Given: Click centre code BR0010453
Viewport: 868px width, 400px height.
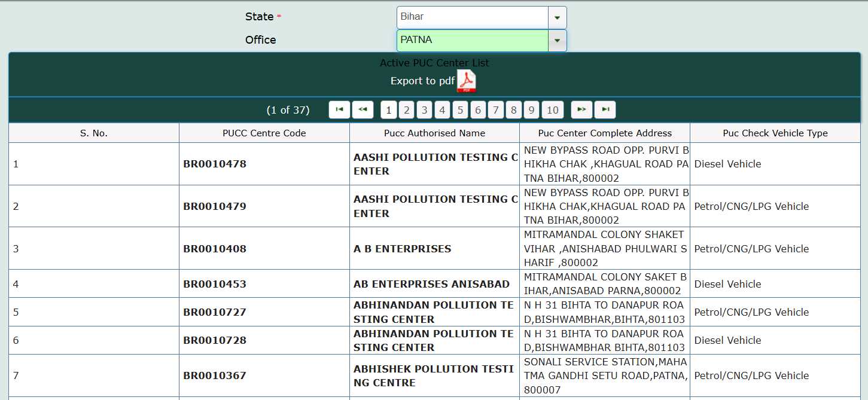Looking at the screenshot, I should (215, 284).
